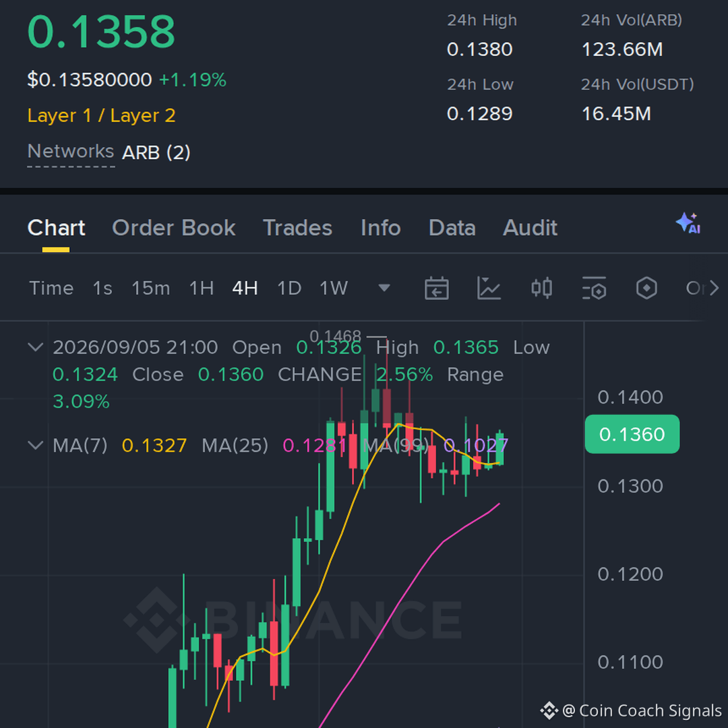The width and height of the screenshot is (728, 728).
Task: Open the AI analysis sparkle icon
Action: 688,223
